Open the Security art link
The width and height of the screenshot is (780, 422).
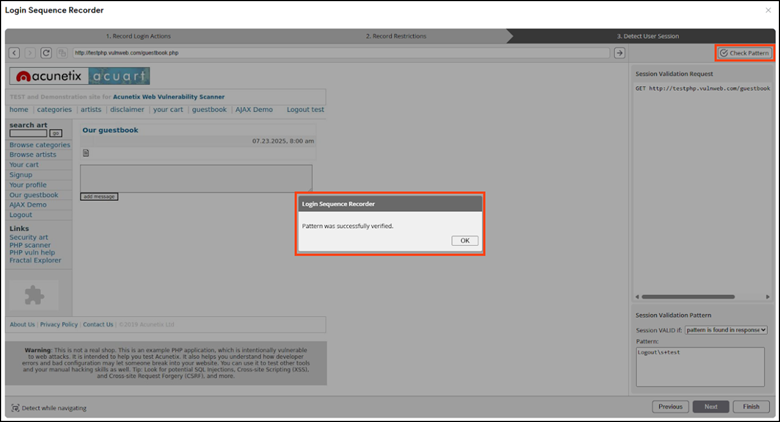(29, 237)
